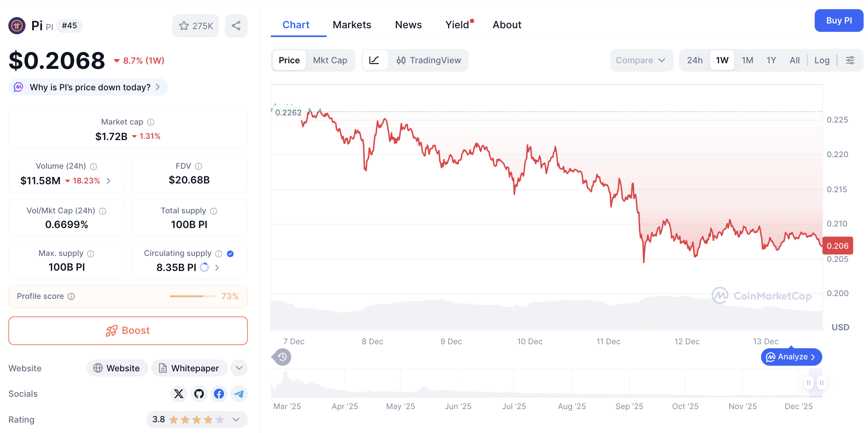Toggle chart to Mkt Cap view
Image resolution: width=868 pixels, height=433 pixels.
(330, 60)
